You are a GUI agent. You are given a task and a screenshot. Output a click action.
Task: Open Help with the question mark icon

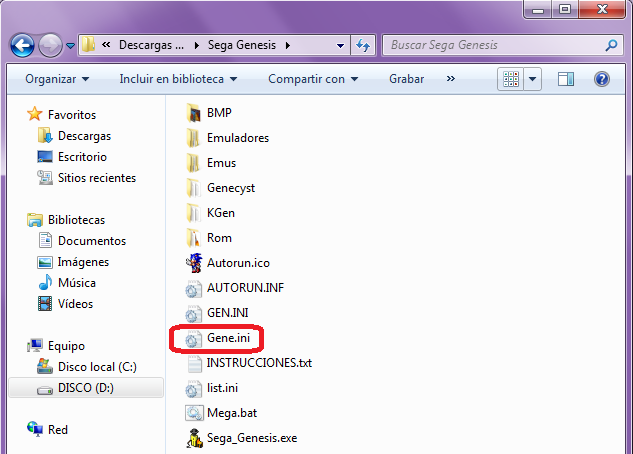602,79
